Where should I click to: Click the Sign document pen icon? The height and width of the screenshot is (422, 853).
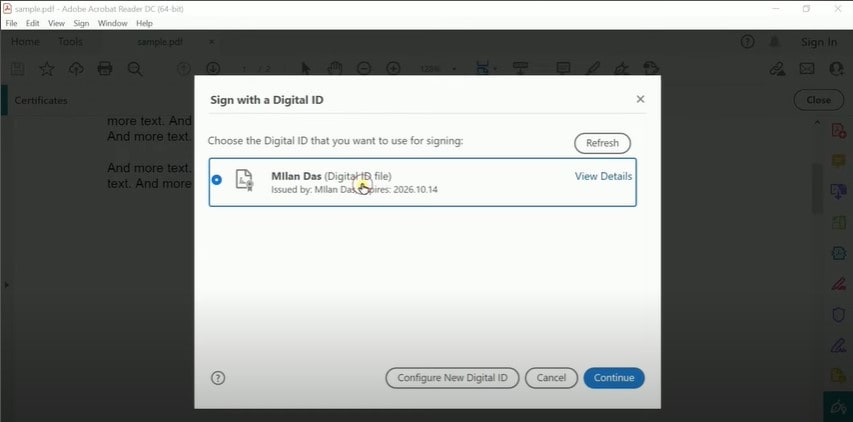(x=621, y=69)
